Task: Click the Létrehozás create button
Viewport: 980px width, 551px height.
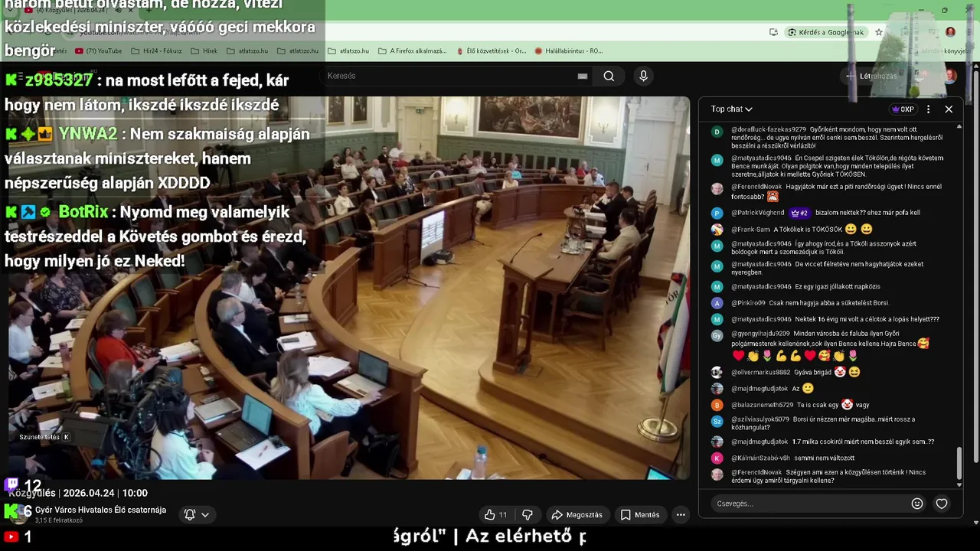Action: (x=871, y=76)
